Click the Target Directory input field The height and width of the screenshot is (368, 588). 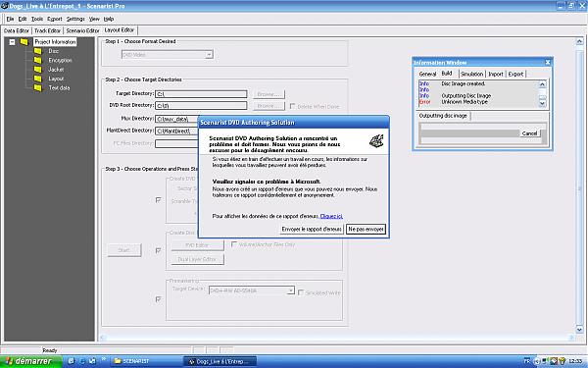click(201, 94)
